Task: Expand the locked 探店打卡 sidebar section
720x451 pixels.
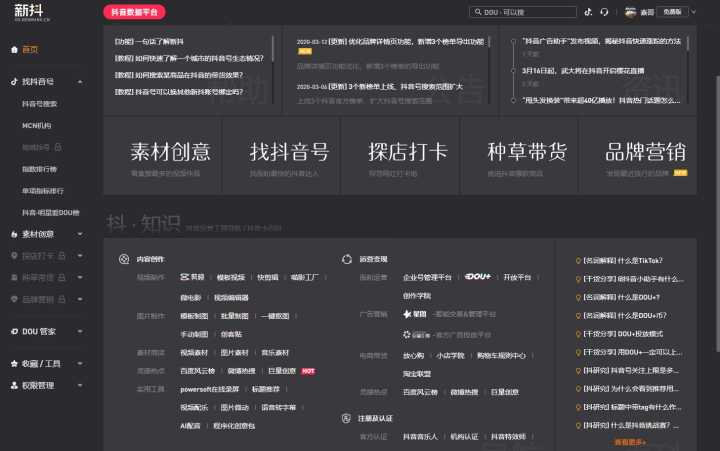Action: coord(80,256)
